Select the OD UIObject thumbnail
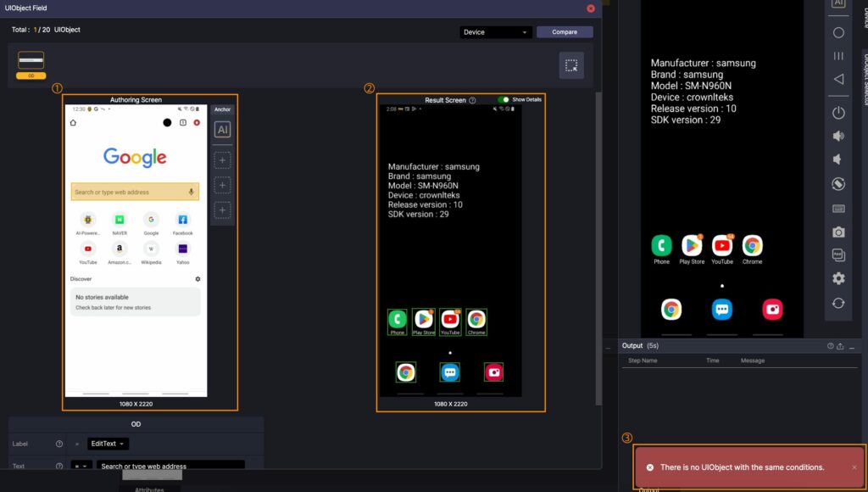The image size is (868, 492). [x=31, y=64]
